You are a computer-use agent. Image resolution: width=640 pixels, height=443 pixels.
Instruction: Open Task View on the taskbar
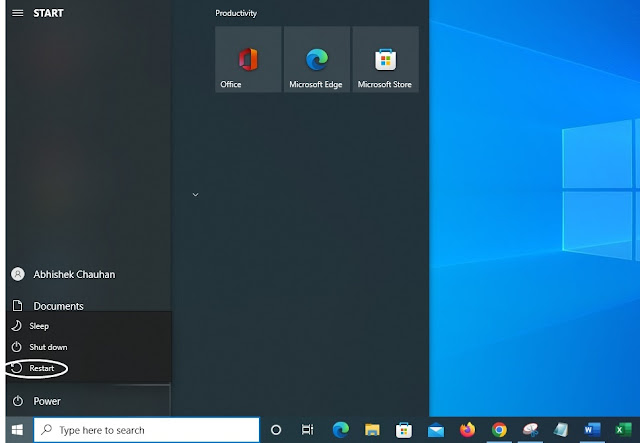coord(307,430)
